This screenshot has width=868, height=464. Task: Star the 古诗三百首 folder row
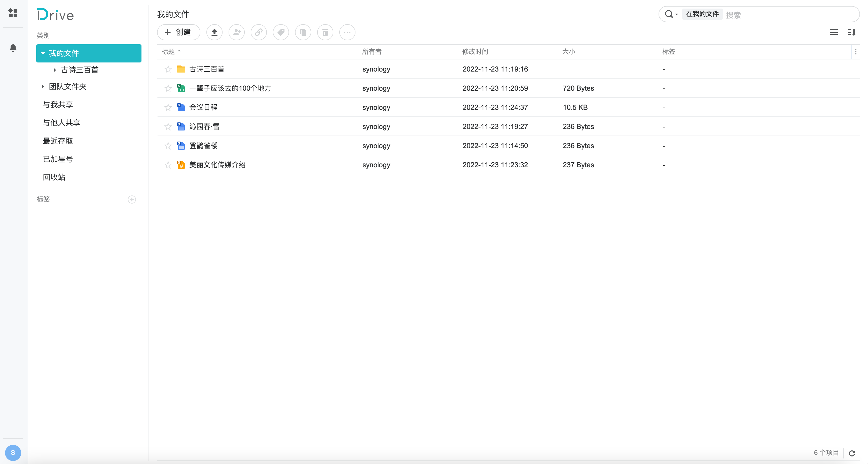(x=168, y=70)
